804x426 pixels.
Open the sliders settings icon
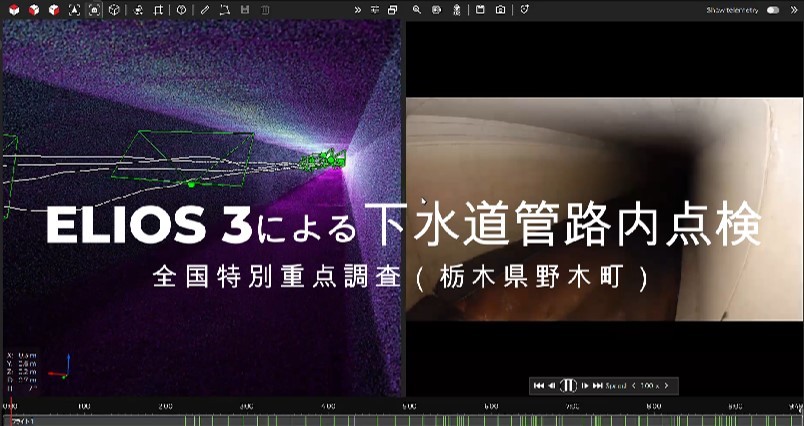point(375,10)
